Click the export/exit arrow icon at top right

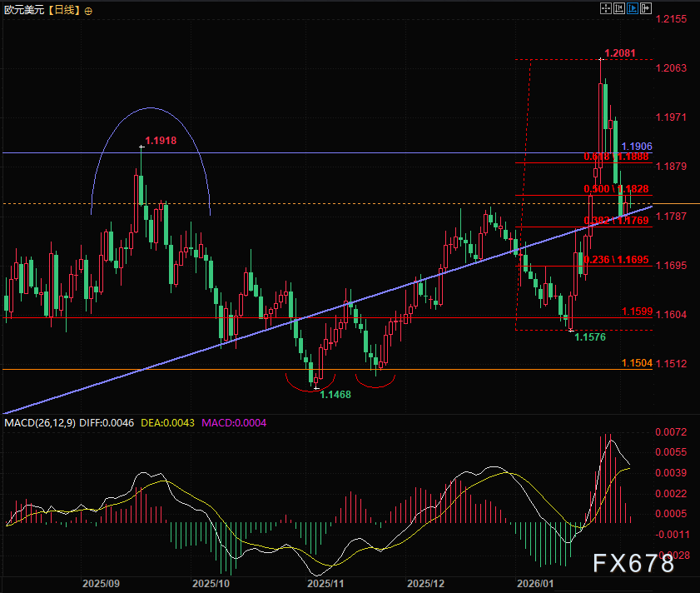[645, 8]
